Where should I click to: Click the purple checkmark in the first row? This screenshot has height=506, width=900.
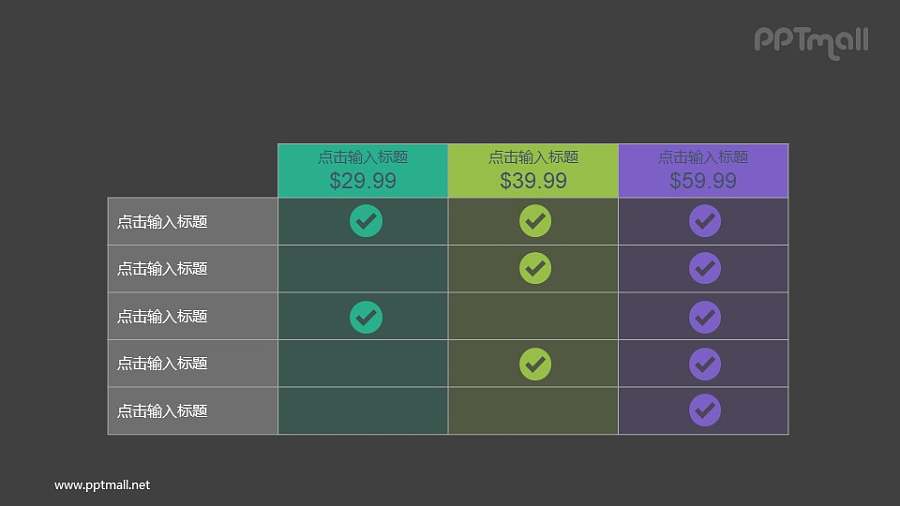point(705,221)
